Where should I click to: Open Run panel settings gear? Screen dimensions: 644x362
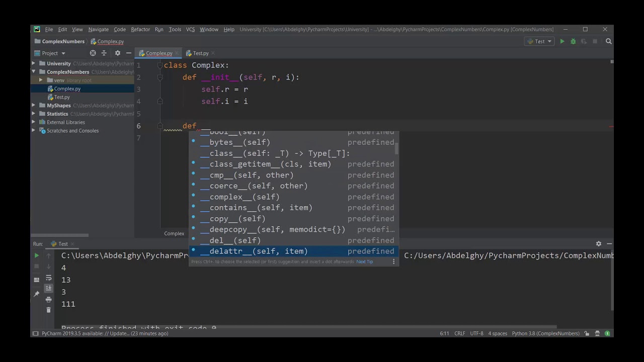(599, 243)
